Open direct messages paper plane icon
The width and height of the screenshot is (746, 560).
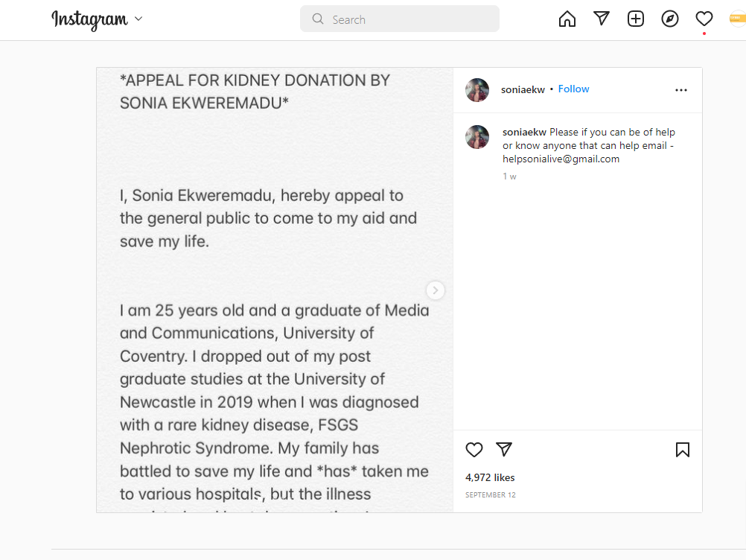coord(602,19)
